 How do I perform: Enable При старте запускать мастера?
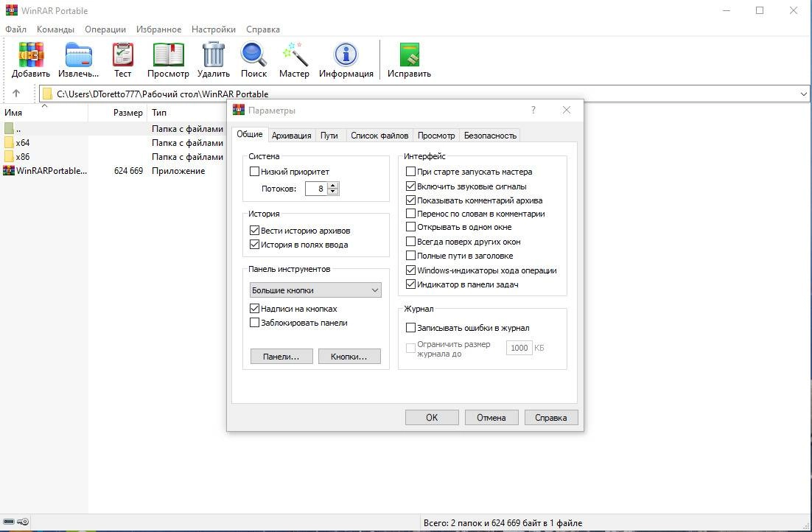click(x=410, y=172)
